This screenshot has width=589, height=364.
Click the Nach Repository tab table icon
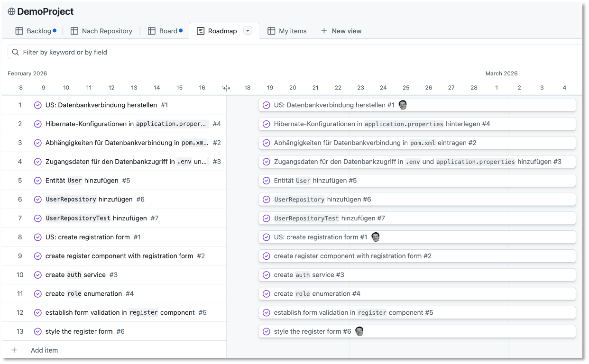(x=74, y=31)
